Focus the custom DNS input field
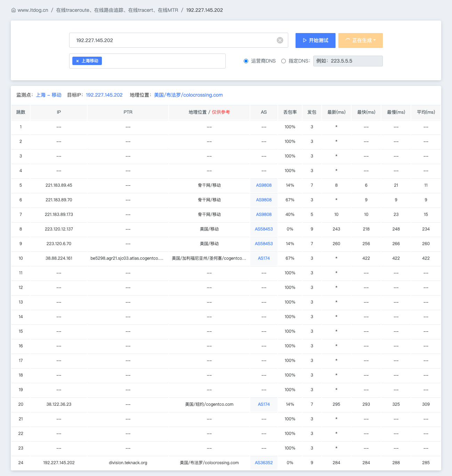The width and height of the screenshot is (452, 476). 348,61
